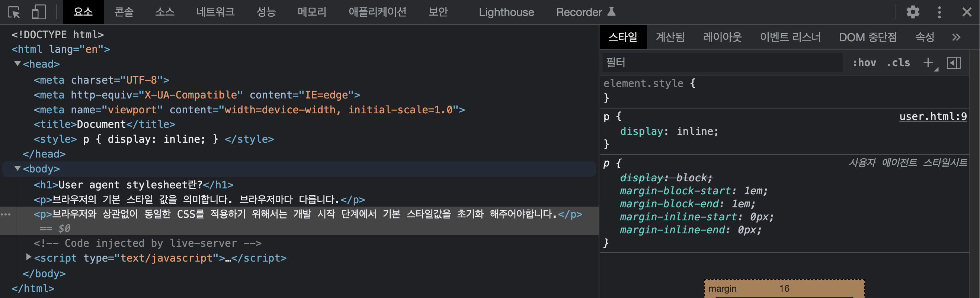
Task: Open the Lighthouse tab
Action: click(506, 12)
